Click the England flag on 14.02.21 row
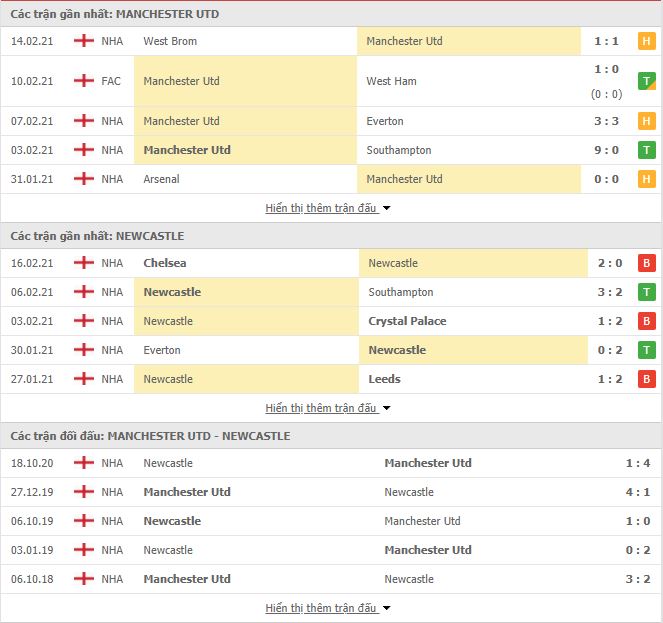 coord(84,41)
